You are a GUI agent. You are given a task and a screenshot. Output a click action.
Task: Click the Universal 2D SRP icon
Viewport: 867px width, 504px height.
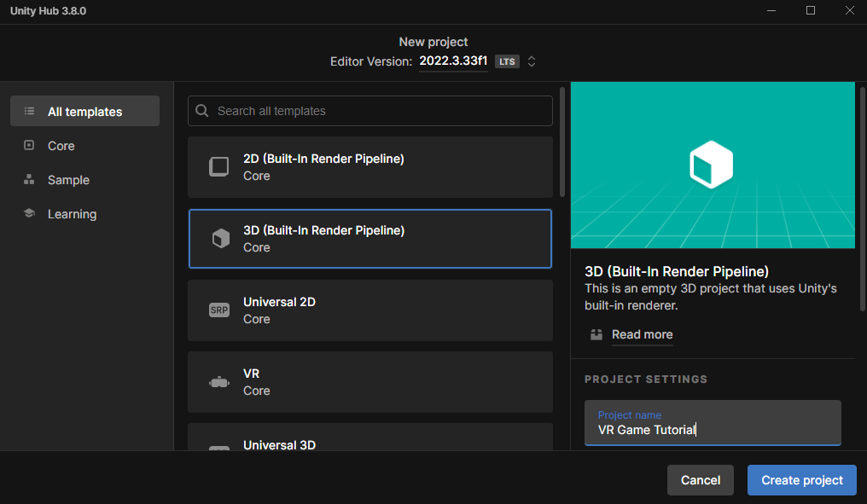tap(219, 310)
